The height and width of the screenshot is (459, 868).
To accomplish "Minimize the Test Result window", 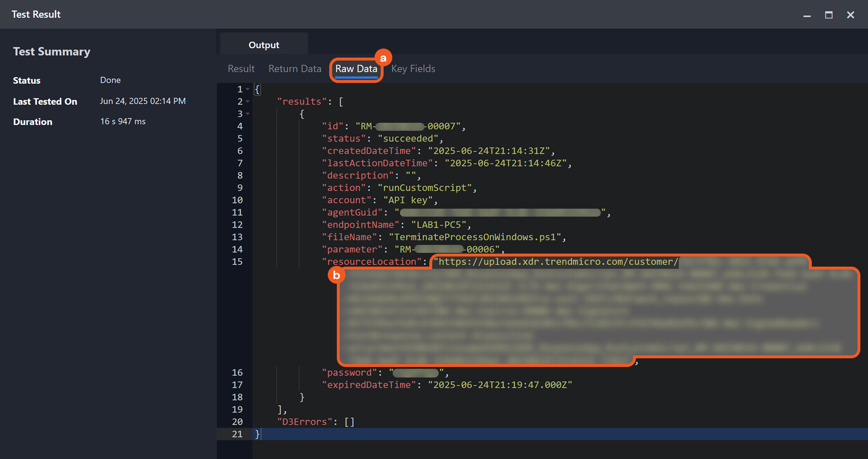I will coord(807,15).
